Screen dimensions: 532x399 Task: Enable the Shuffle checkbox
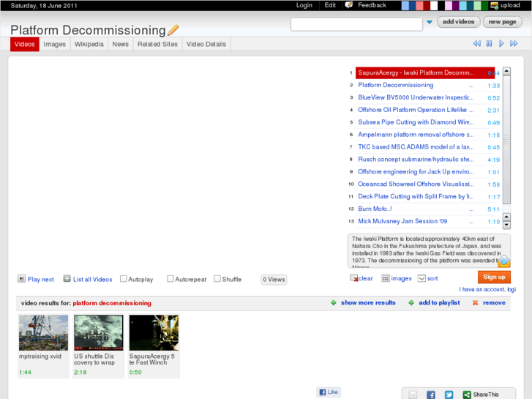coord(217,279)
